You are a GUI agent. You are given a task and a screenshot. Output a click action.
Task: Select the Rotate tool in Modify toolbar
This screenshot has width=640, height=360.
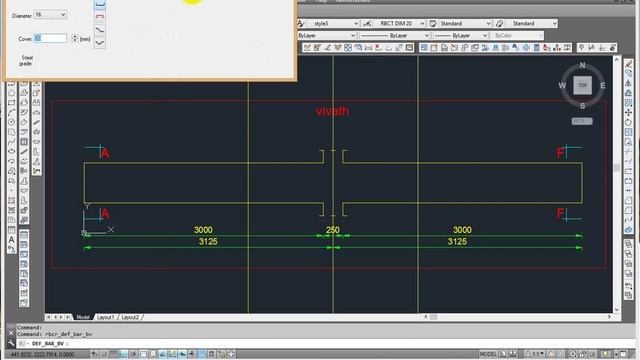629,122
